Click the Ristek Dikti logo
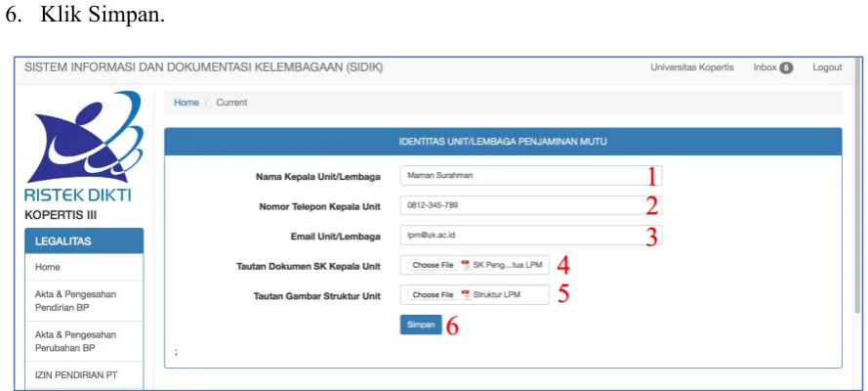 click(84, 147)
